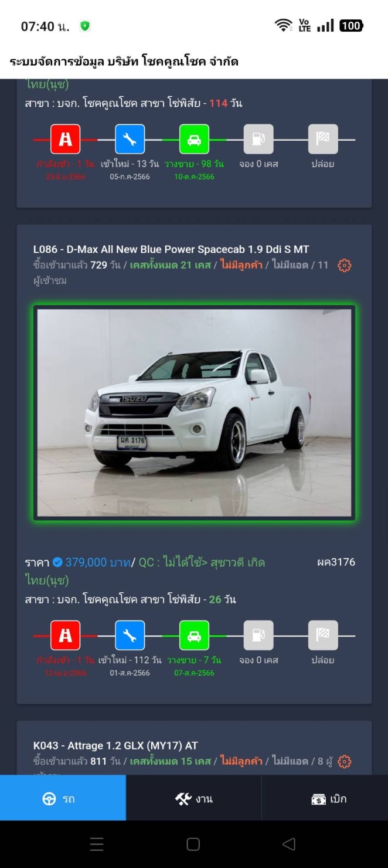Open the K043 Attrage 1.2 GLX title
Screen dimensions: 388x868
click(x=115, y=745)
